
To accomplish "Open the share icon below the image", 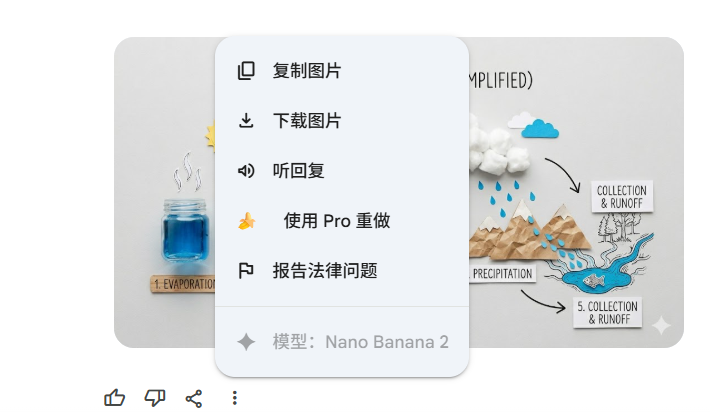I will click(x=194, y=399).
